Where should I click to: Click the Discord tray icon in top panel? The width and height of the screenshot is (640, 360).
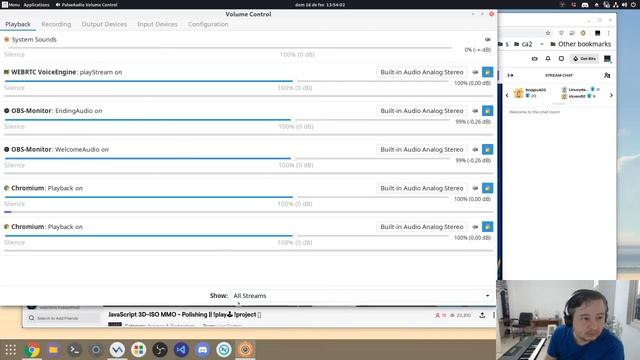pyautogui.click(x=585, y=5)
